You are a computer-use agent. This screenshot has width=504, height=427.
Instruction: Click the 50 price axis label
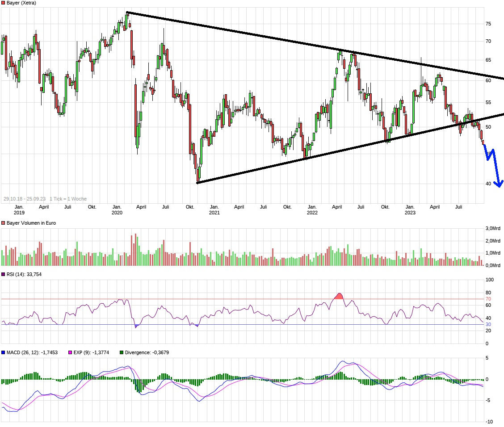pyautogui.click(x=488, y=127)
